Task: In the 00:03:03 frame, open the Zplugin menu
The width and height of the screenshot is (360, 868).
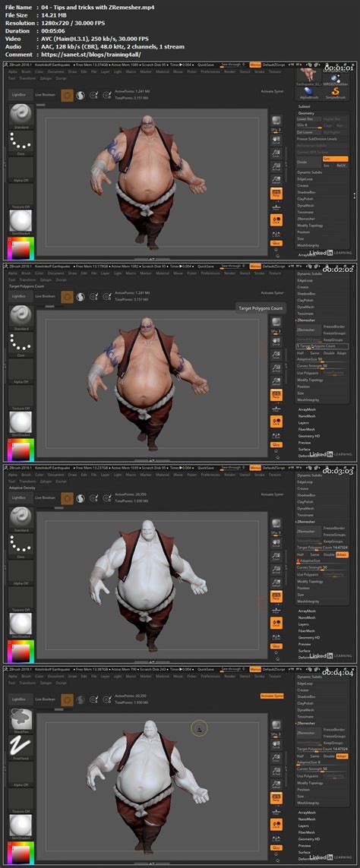Action: tap(46, 481)
